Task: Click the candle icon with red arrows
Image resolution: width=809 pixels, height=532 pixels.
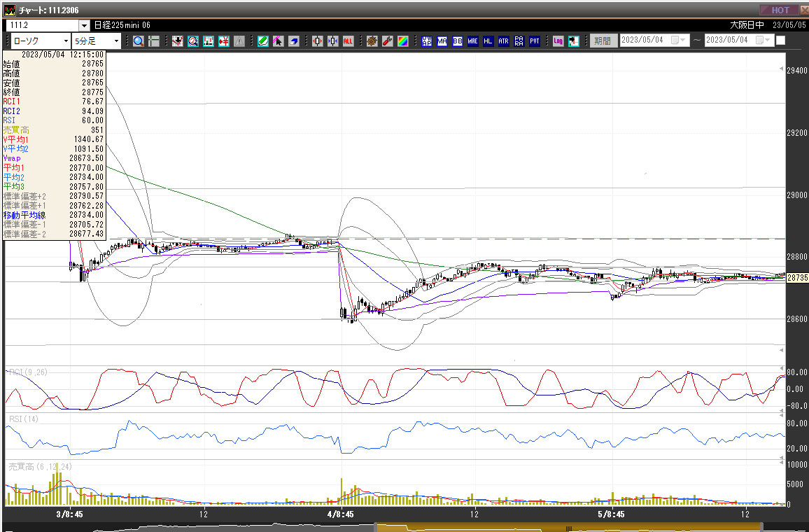Action: tap(317, 41)
